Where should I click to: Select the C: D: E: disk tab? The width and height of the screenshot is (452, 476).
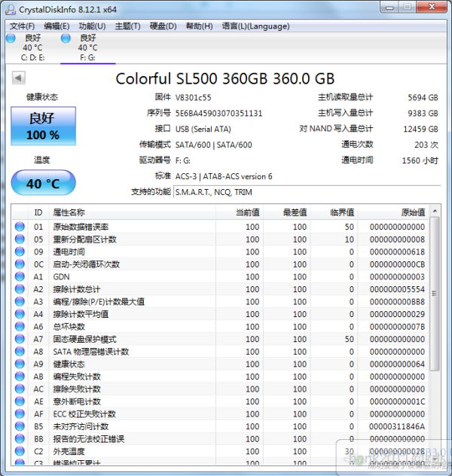(x=33, y=47)
